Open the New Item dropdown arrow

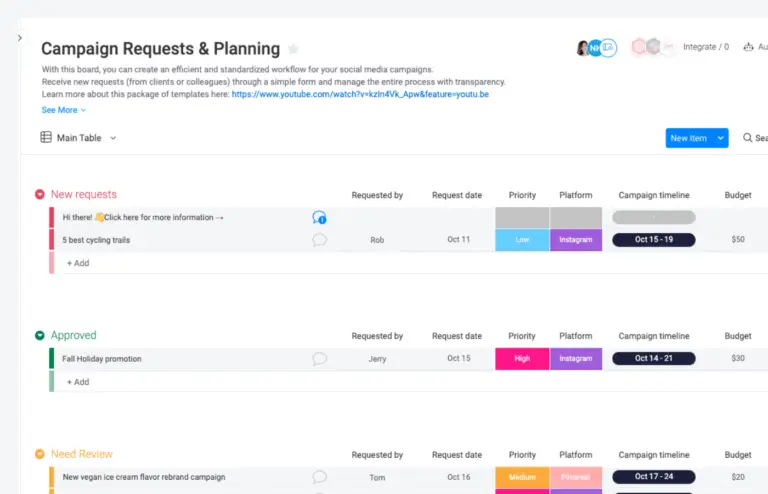[720, 138]
